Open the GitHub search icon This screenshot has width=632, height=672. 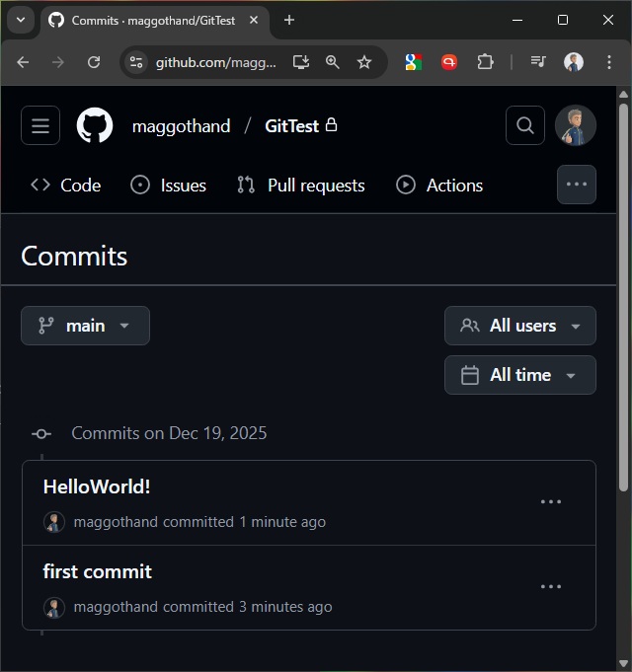coord(525,125)
